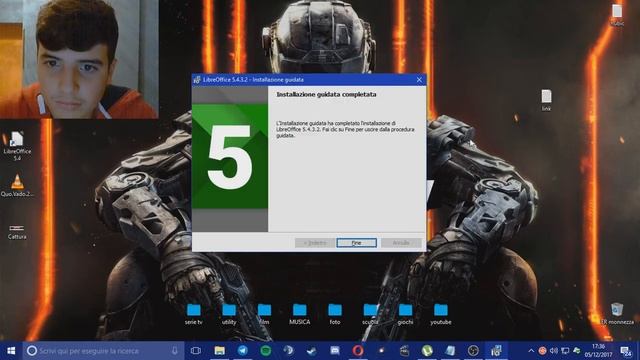Open the serie tv folder
The width and height of the screenshot is (640, 360).
pyautogui.click(x=193, y=314)
